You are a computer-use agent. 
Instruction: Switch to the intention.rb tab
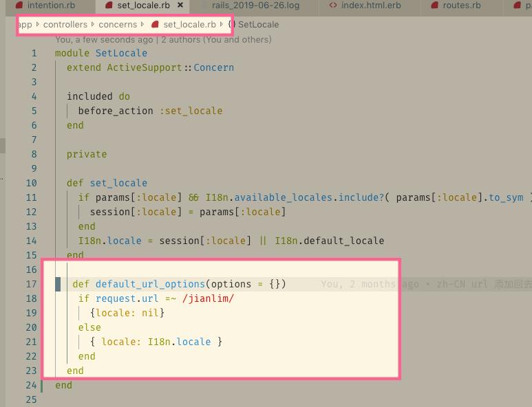[46, 5]
